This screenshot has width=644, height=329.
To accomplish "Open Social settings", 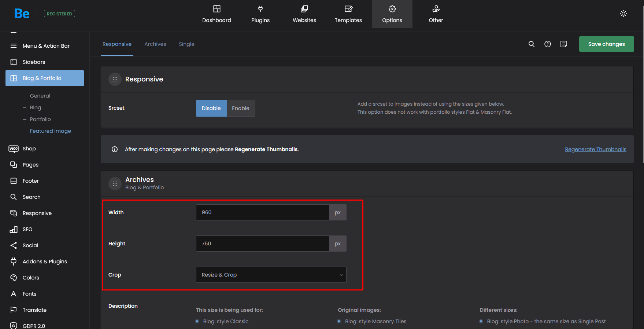I will [x=30, y=245].
